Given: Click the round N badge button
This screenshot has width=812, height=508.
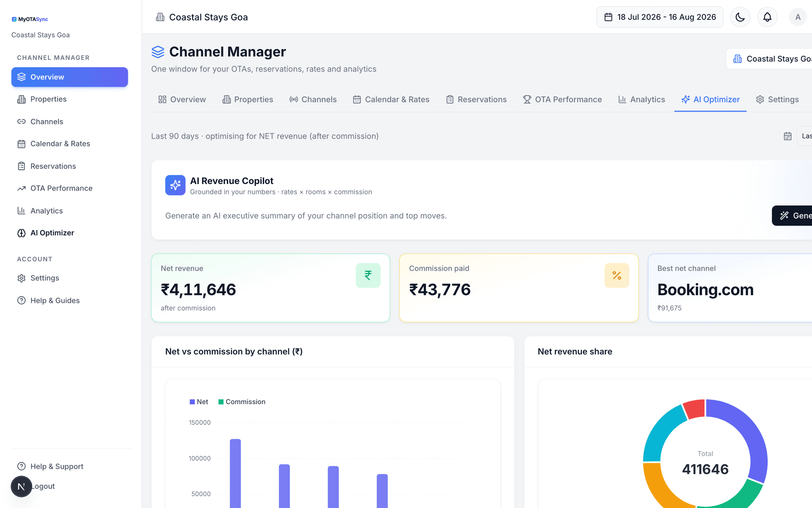Looking at the screenshot, I should click(21, 487).
